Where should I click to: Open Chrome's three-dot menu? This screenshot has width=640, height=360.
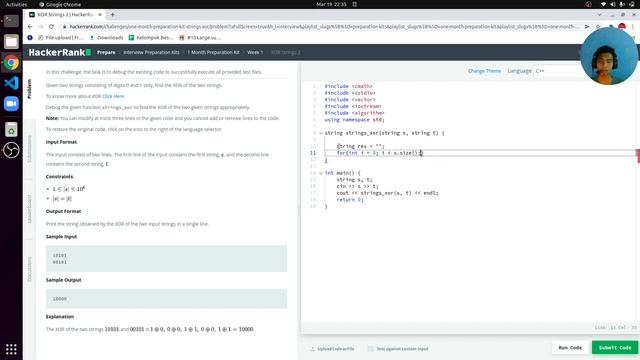pyautogui.click(x=633, y=27)
